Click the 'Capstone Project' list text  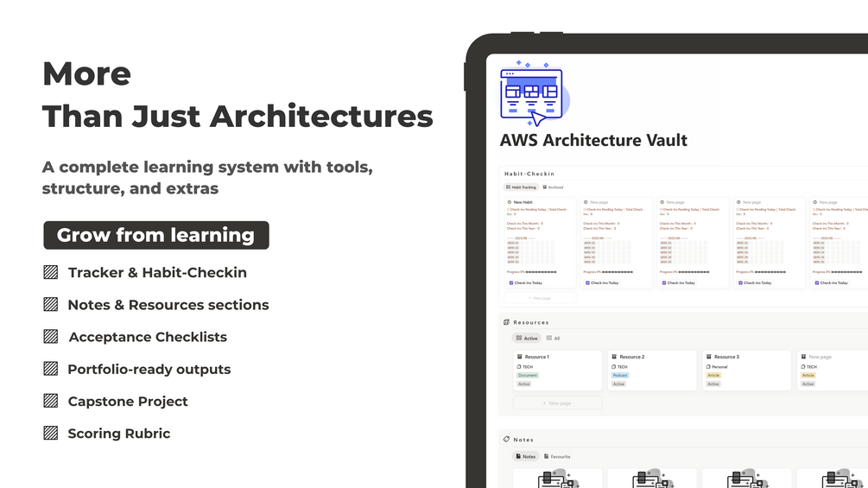[128, 402]
